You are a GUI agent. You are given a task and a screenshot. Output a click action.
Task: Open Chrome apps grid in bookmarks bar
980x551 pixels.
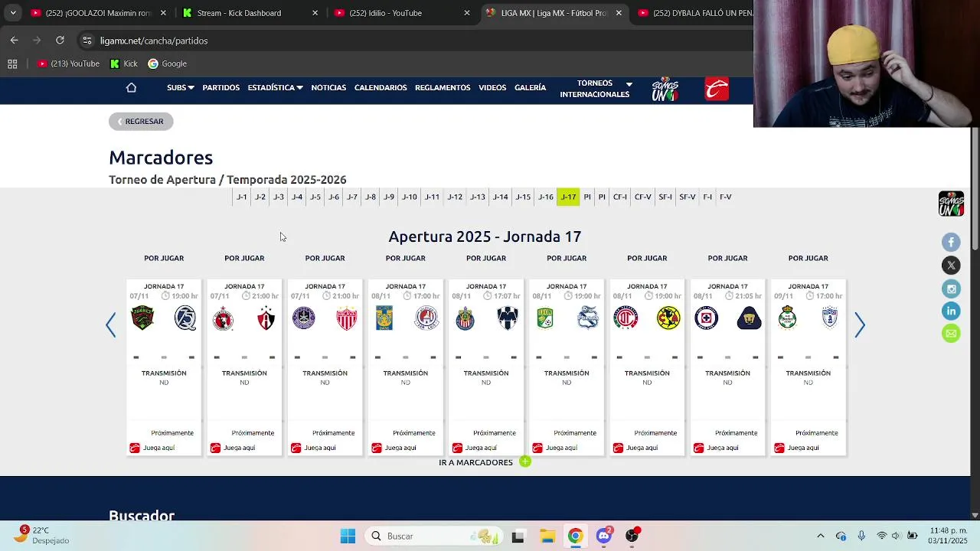coord(12,64)
